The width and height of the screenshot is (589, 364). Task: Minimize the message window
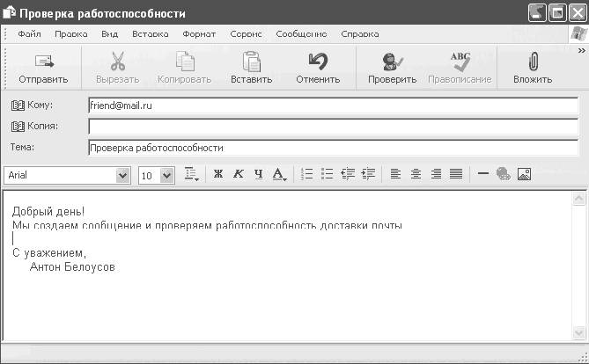coord(537,13)
